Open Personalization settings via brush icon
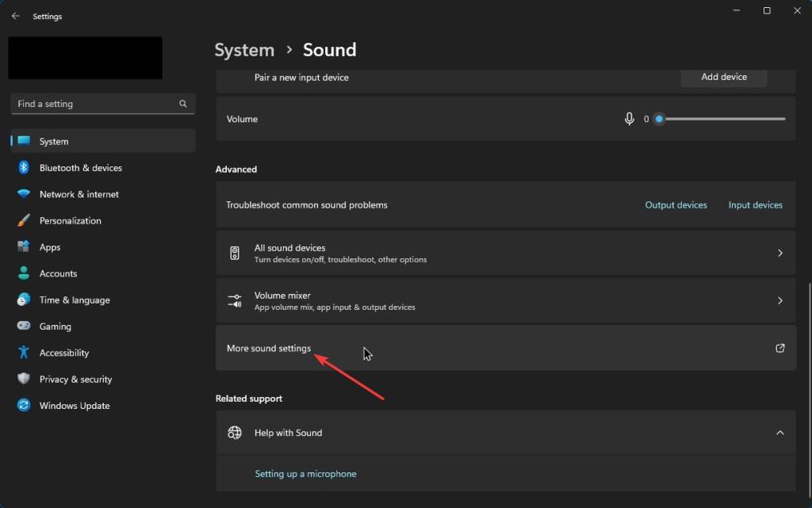 tap(23, 220)
